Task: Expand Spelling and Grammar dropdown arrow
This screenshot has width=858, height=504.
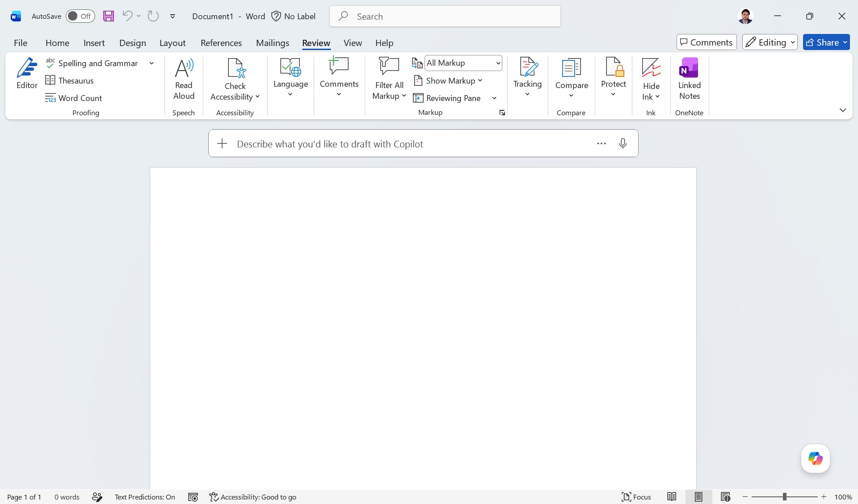Action: [151, 63]
